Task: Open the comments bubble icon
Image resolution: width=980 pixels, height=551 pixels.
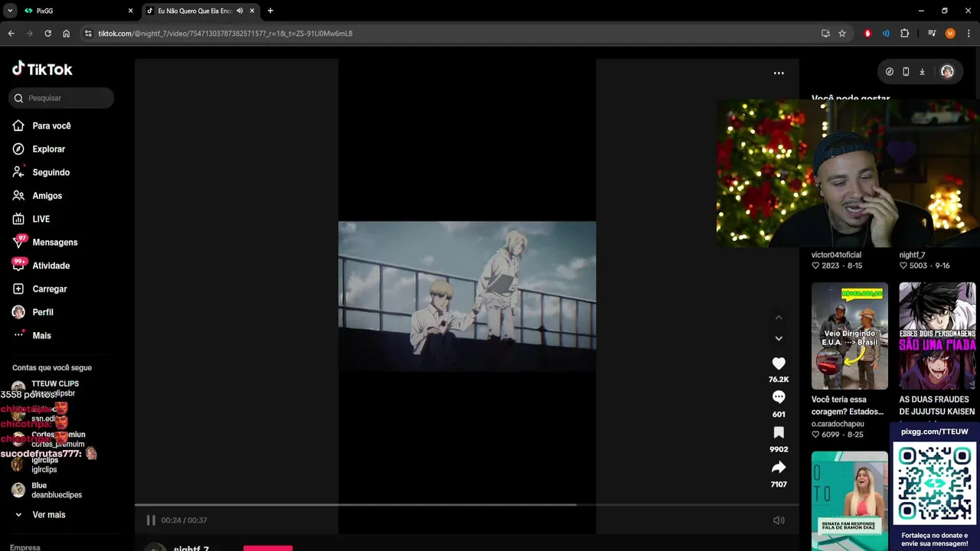Action: 779,397
